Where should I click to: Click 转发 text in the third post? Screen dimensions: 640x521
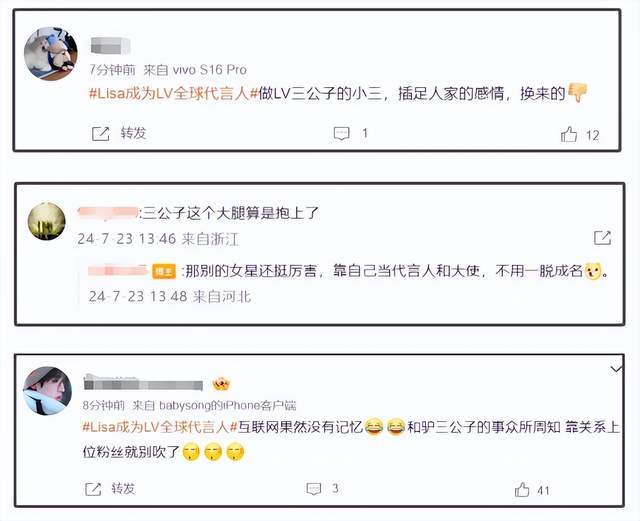123,488
